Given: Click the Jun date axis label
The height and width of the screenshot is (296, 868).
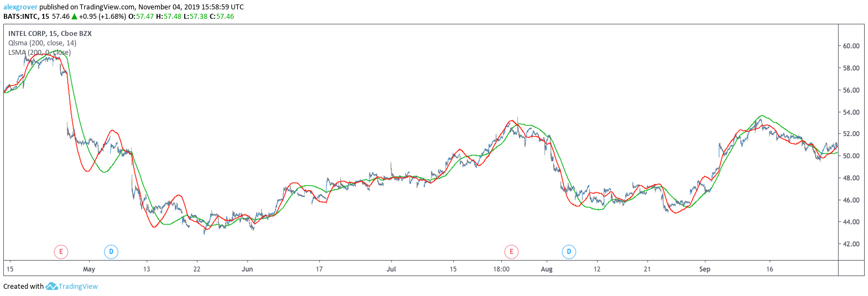Looking at the screenshot, I should (x=247, y=269).
